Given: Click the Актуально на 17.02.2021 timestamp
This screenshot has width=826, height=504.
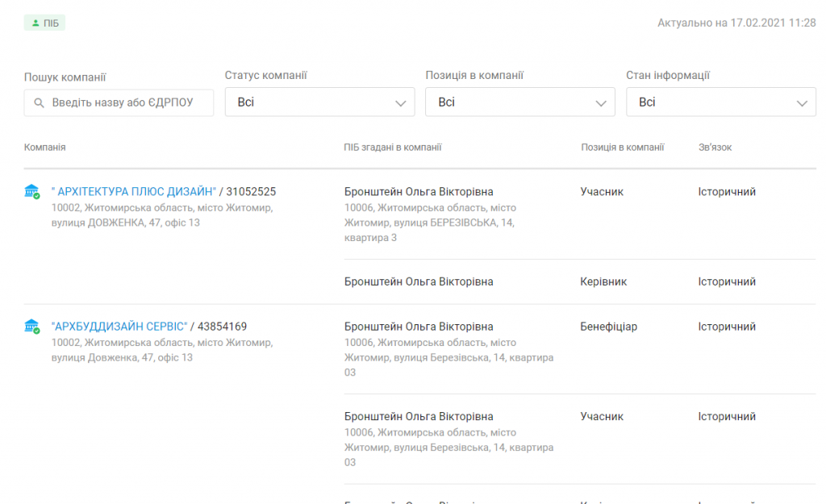Looking at the screenshot, I should (736, 23).
